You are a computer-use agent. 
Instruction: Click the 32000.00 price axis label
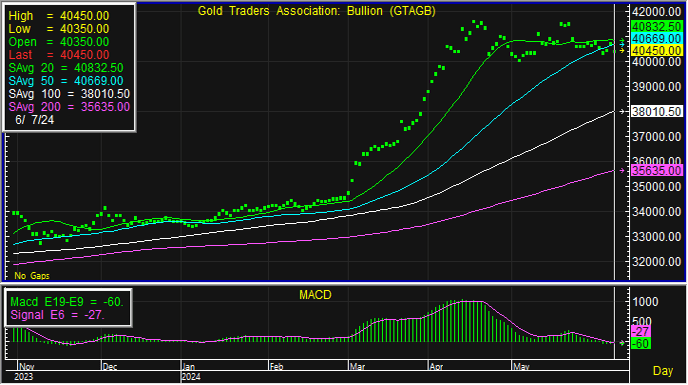pos(656,262)
